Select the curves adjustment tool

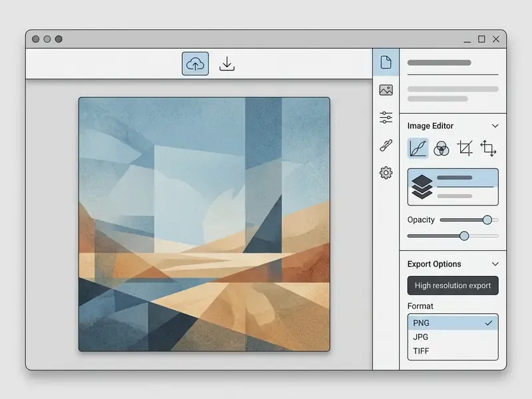pos(418,148)
